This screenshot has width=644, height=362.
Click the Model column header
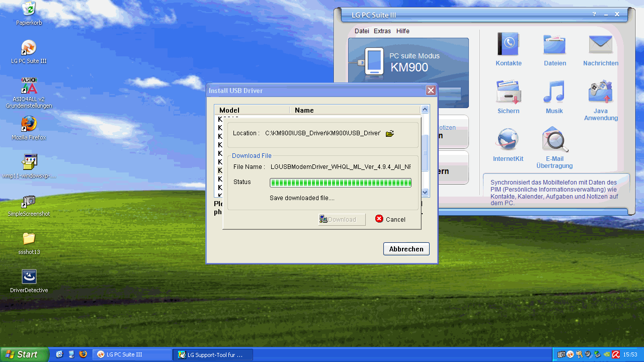click(252, 110)
